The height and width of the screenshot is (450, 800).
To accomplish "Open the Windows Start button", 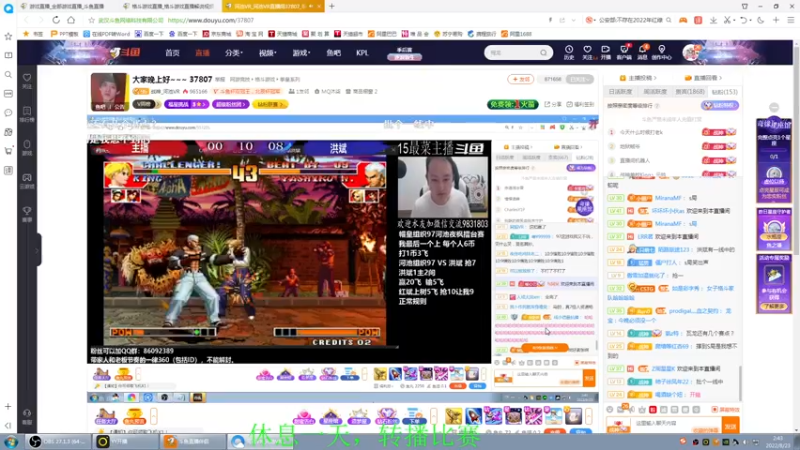I will click(11, 441).
